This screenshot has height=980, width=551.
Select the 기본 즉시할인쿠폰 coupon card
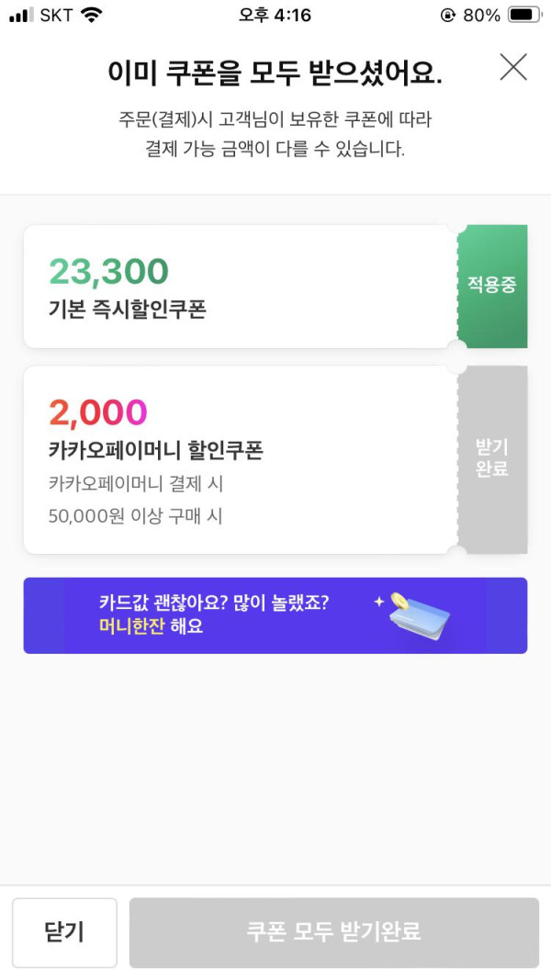pyautogui.click(x=239, y=287)
